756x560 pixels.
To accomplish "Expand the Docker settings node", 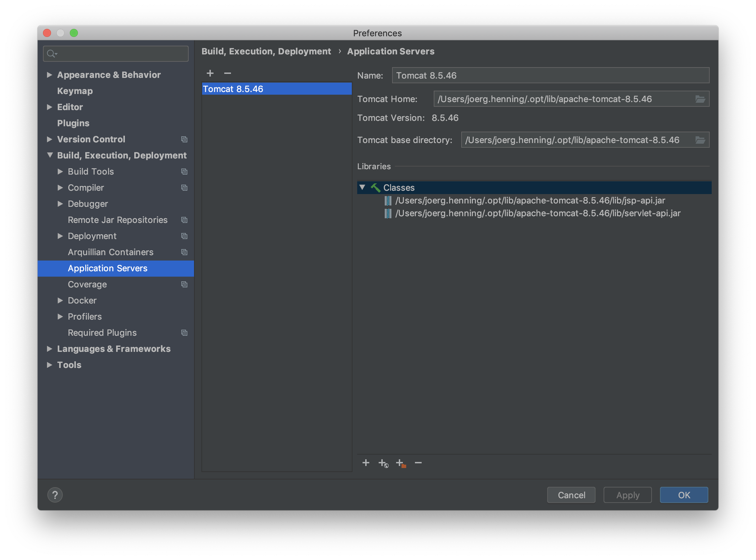I will pos(60,300).
